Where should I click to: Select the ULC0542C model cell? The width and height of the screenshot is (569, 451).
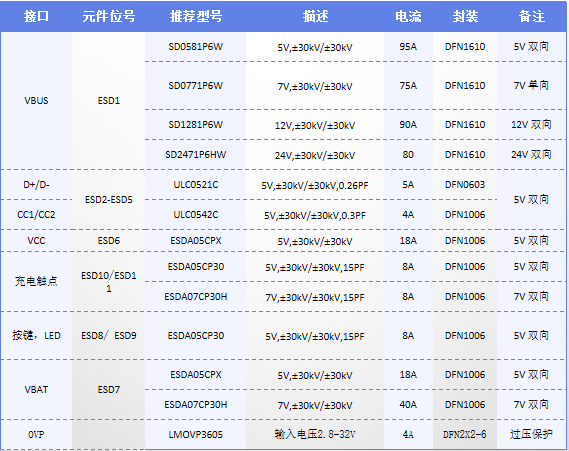[x=196, y=214]
